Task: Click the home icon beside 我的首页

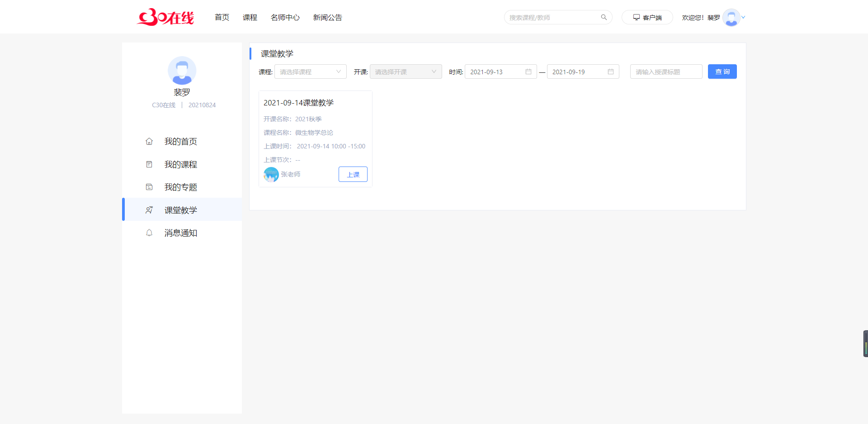Action: click(149, 141)
